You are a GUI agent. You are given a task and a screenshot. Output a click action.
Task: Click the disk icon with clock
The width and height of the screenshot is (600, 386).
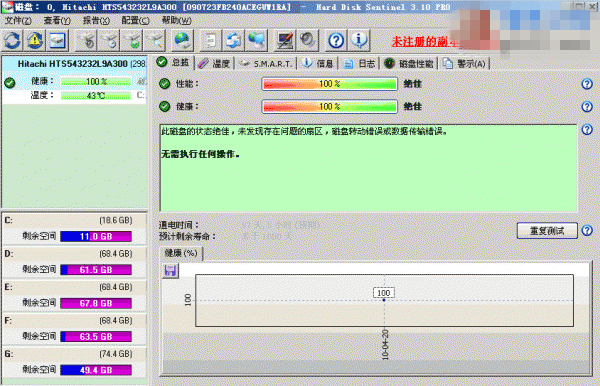click(x=110, y=40)
